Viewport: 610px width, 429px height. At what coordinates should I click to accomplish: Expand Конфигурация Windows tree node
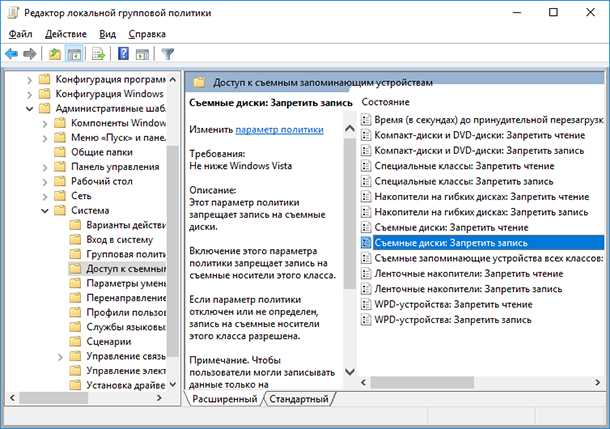pos(30,94)
